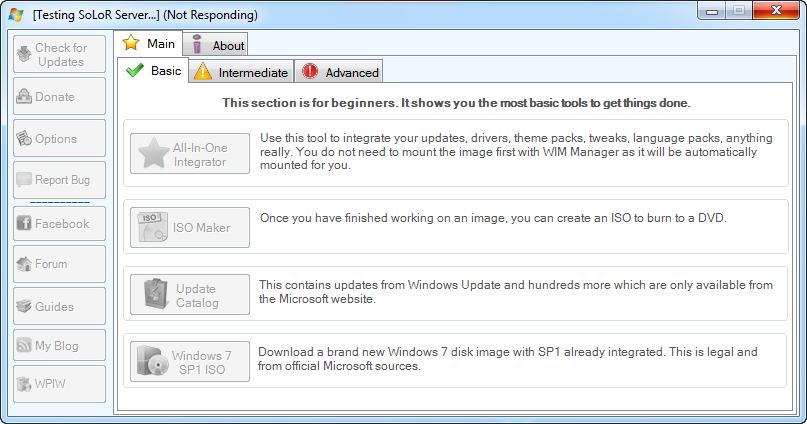Click the Donate button label
This screenshot has height=424, width=807.
pos(55,97)
